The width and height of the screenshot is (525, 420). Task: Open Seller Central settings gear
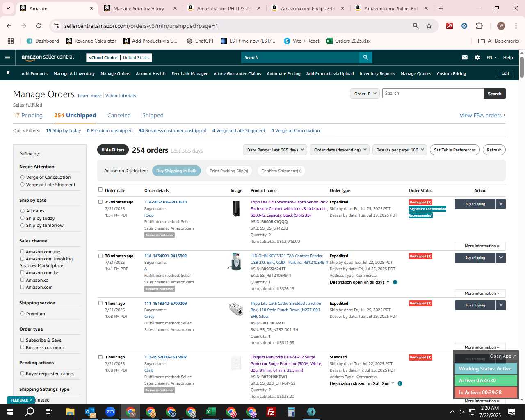pos(477,57)
